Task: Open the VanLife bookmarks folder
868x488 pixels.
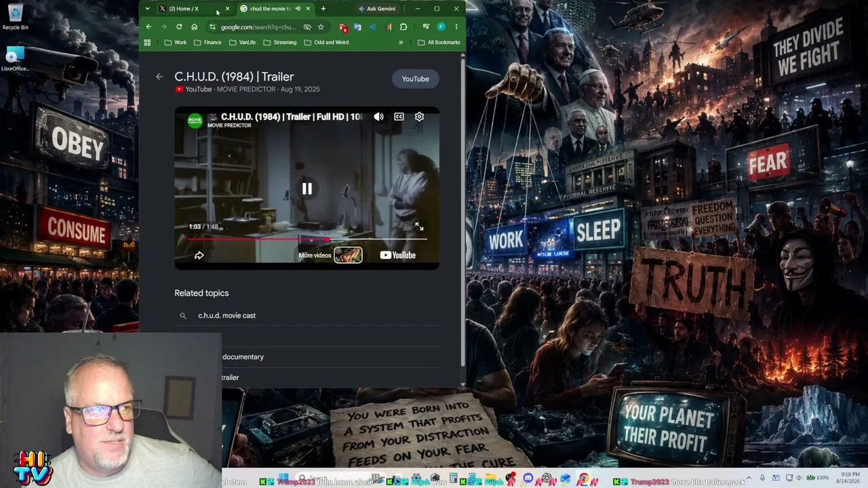Action: (x=243, y=42)
